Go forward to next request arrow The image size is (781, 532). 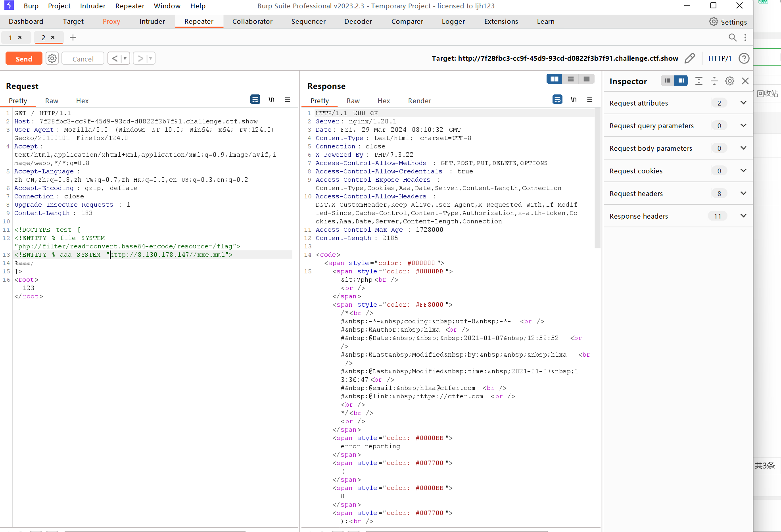(140, 58)
